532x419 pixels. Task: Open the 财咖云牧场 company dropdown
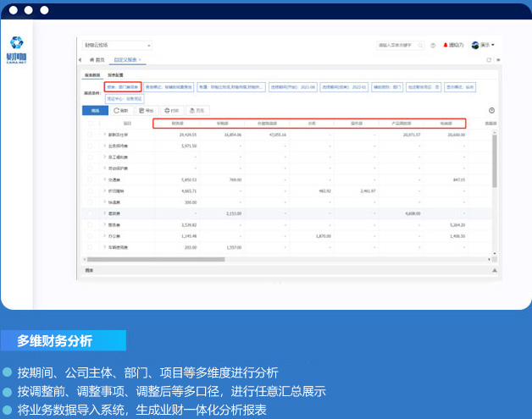[x=117, y=45]
